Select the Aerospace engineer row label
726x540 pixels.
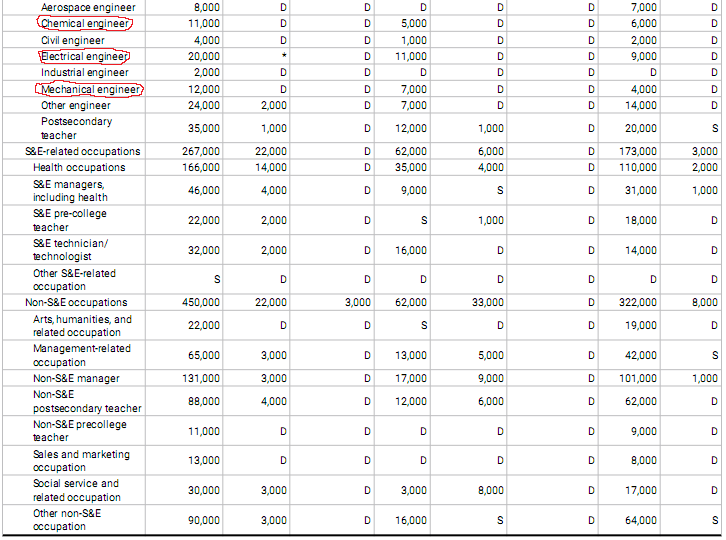(x=88, y=7)
